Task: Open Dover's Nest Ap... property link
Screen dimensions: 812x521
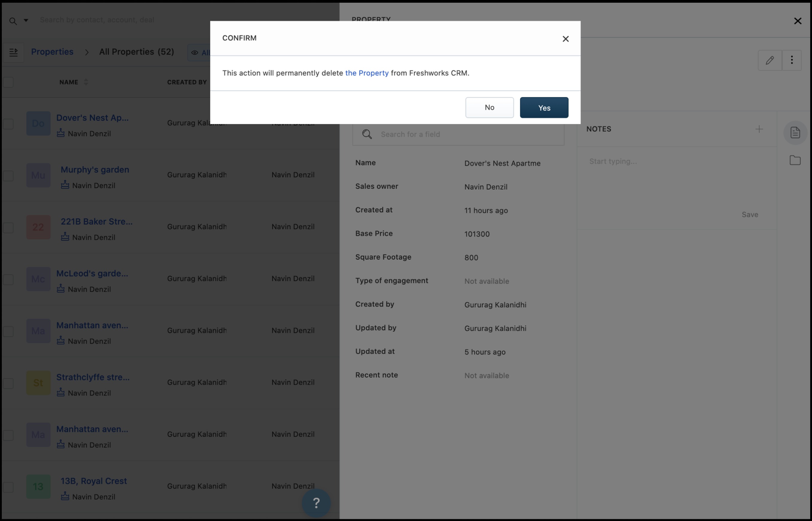Action: [x=92, y=118]
